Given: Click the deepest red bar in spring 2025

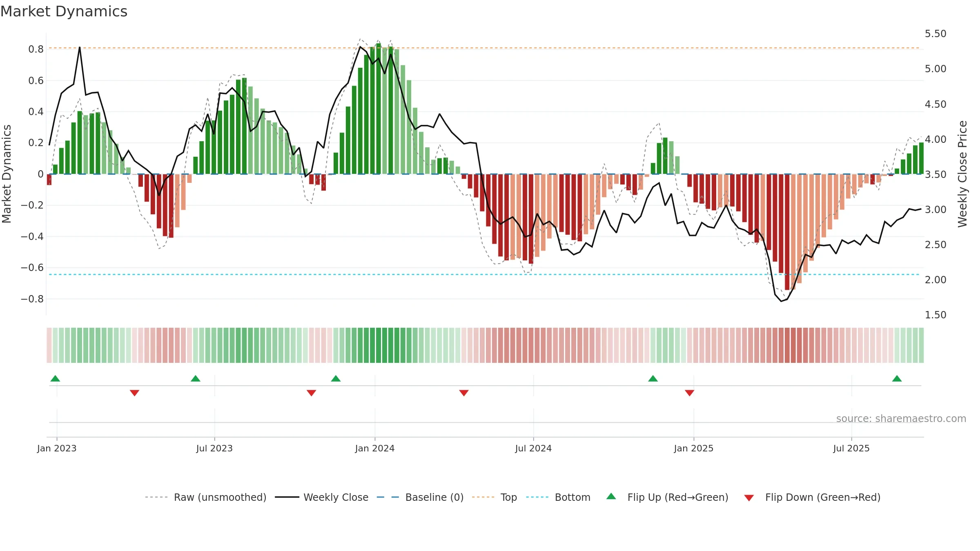Looking at the screenshot, I should [787, 232].
